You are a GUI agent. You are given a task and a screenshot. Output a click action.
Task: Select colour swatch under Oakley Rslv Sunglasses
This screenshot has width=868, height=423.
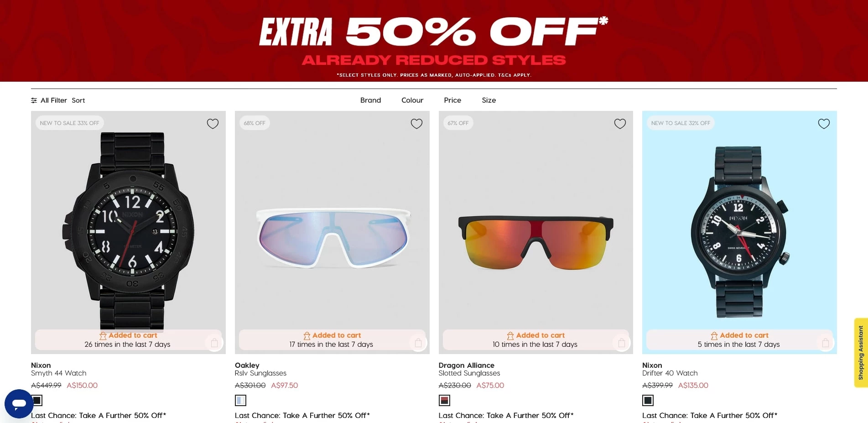pos(240,400)
